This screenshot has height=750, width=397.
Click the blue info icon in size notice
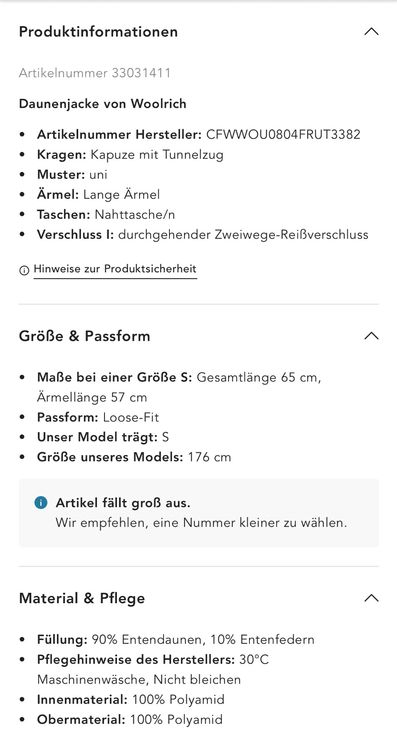pos(41,503)
